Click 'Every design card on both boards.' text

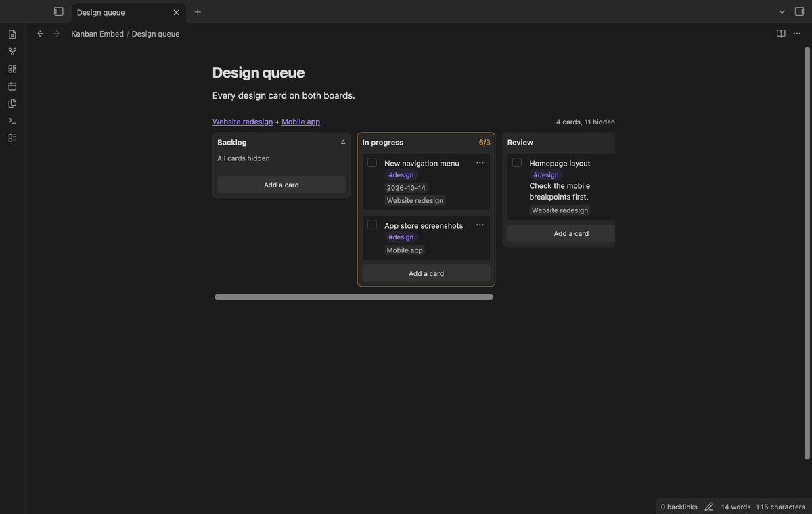tap(284, 95)
